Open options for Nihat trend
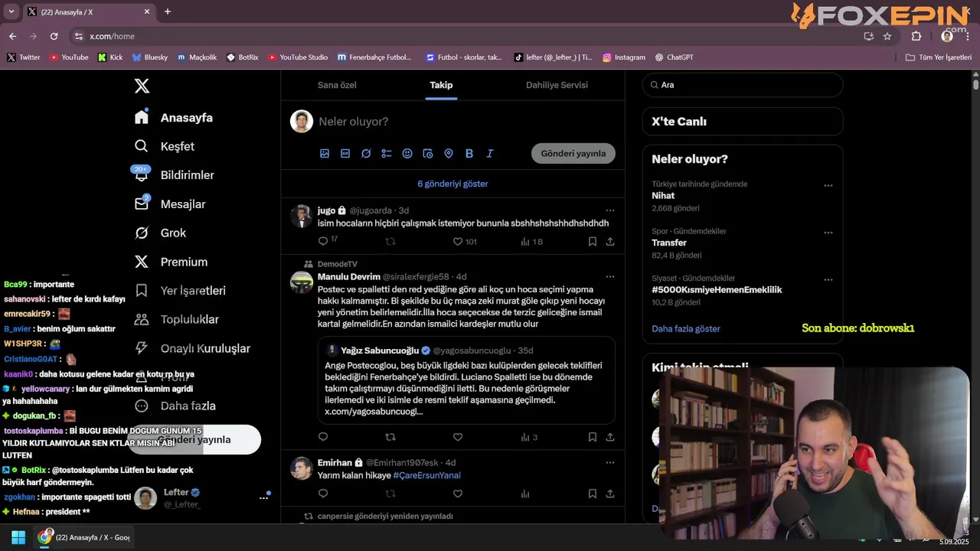This screenshot has width=980, height=551. tap(828, 185)
